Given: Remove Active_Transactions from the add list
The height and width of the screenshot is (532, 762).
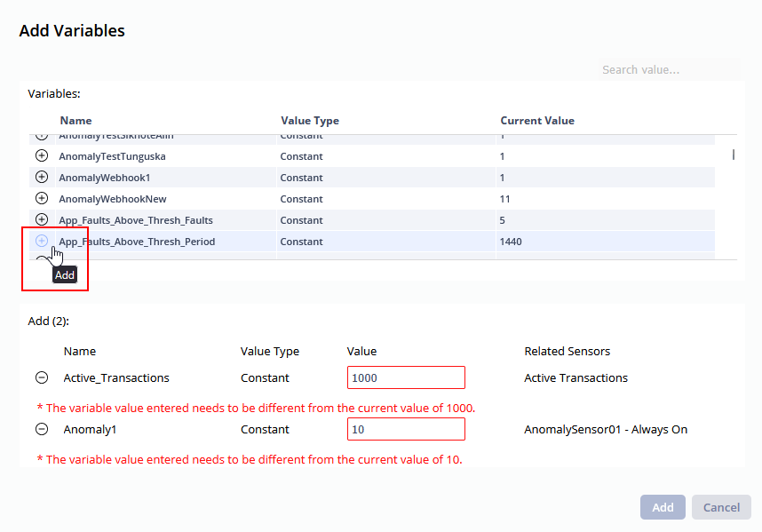Looking at the screenshot, I should click(42, 377).
